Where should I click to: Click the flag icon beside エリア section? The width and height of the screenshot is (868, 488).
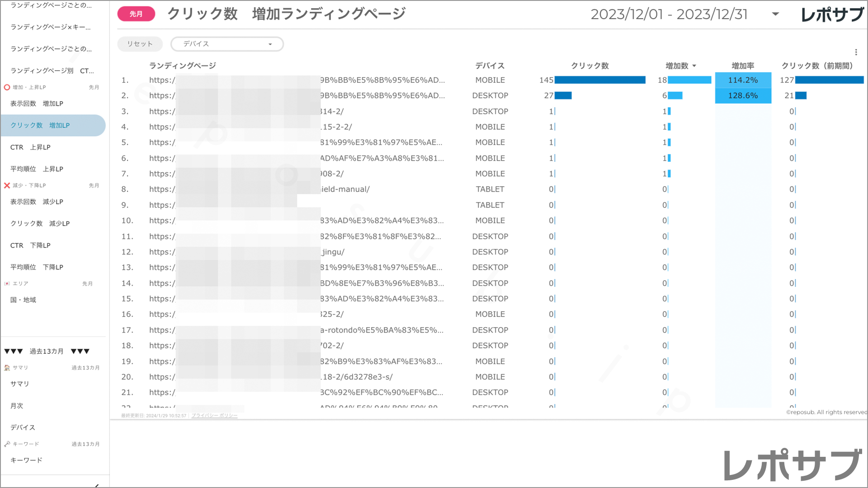(7, 284)
